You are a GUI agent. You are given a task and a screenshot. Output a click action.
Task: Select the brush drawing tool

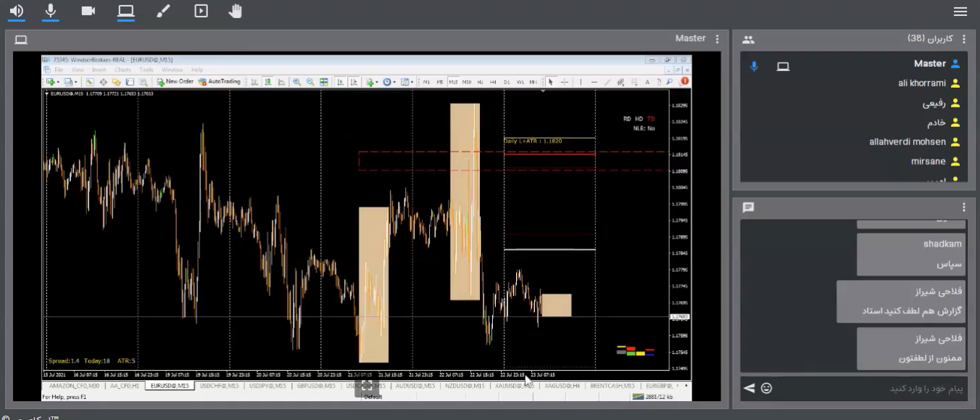[x=163, y=11]
